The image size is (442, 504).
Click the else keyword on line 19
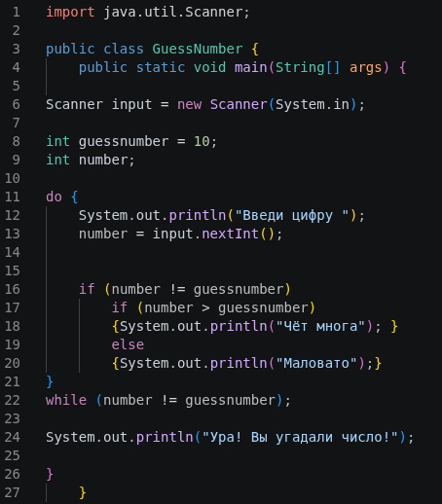[x=128, y=345]
